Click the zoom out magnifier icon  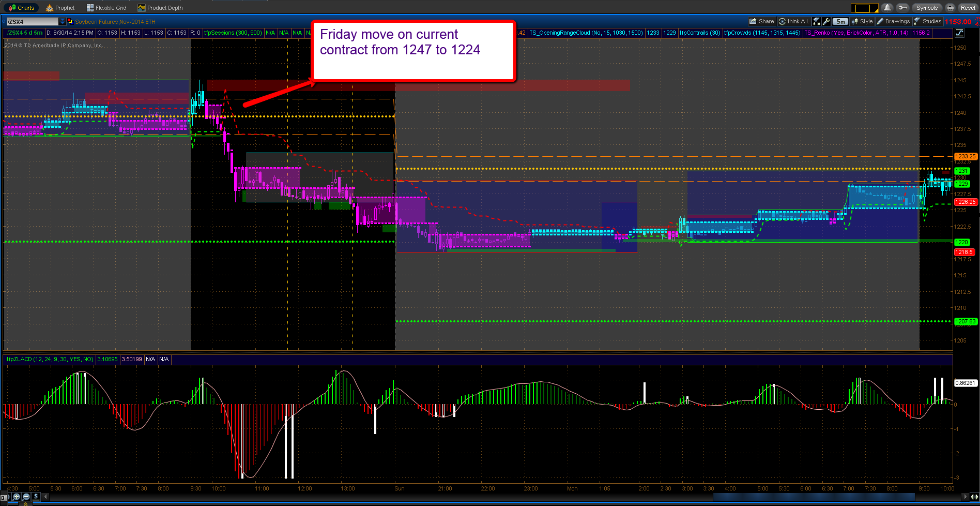(x=26, y=497)
